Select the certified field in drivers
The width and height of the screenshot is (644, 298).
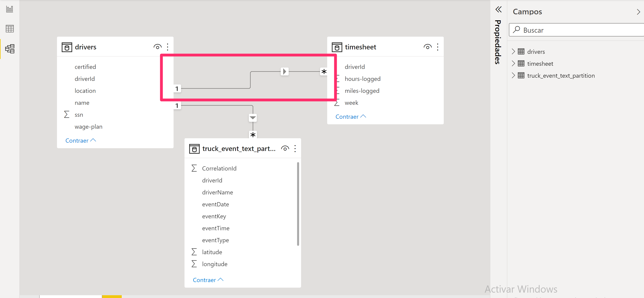tap(85, 67)
